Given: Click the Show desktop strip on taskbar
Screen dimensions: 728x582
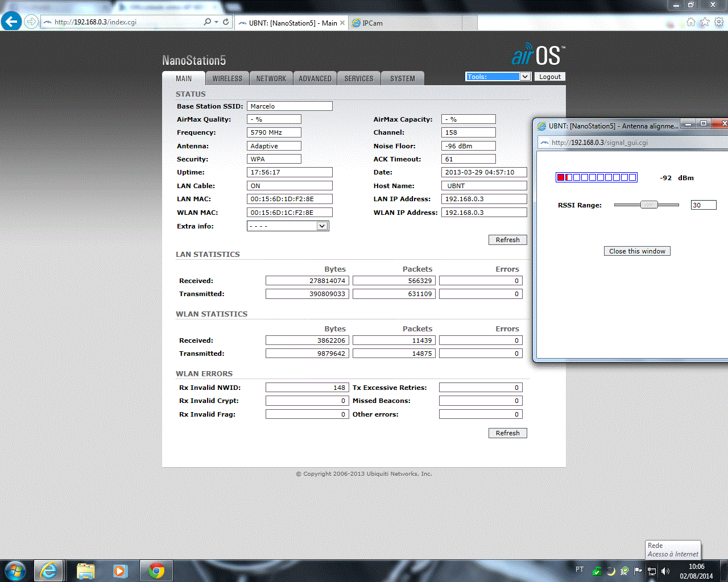Looking at the screenshot, I should click(724, 571).
